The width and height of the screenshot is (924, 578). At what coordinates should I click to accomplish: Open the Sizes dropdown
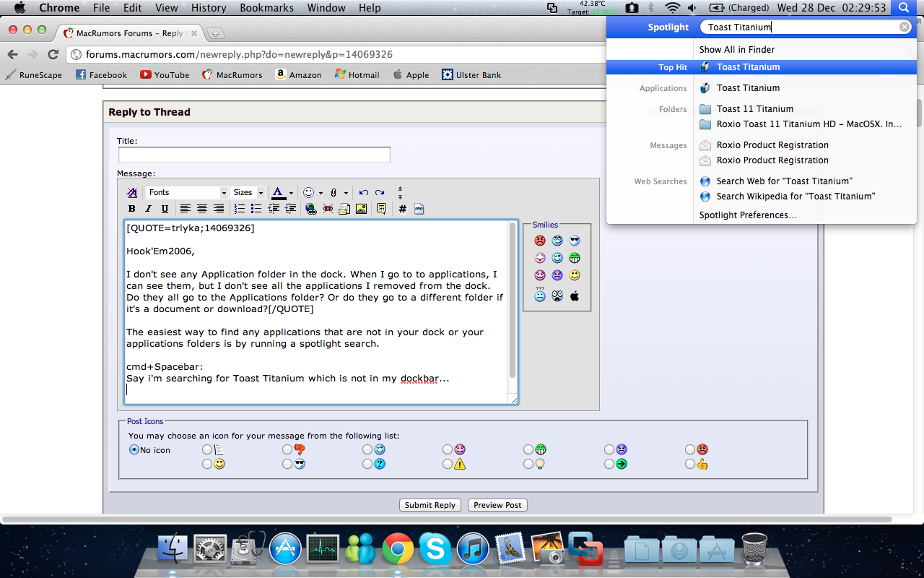tap(248, 193)
